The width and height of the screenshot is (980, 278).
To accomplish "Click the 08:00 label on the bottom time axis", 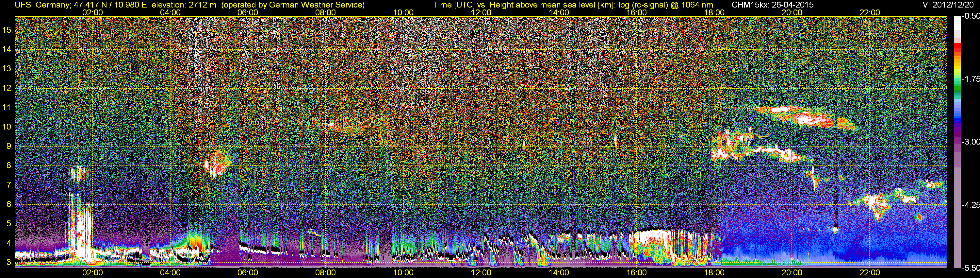I will pyautogui.click(x=326, y=273).
